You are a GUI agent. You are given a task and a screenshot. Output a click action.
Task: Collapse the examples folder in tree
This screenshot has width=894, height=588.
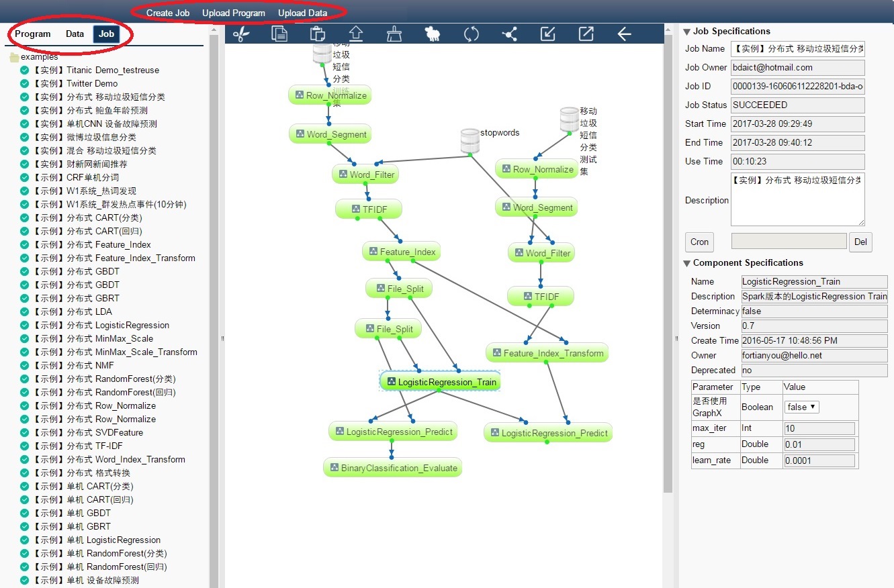(x=14, y=57)
